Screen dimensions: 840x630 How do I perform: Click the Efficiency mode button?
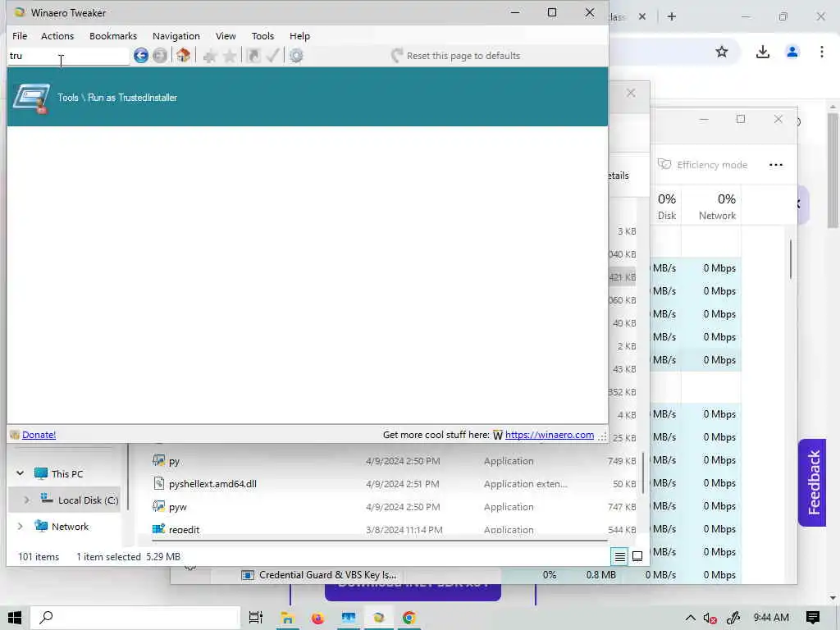coord(702,164)
